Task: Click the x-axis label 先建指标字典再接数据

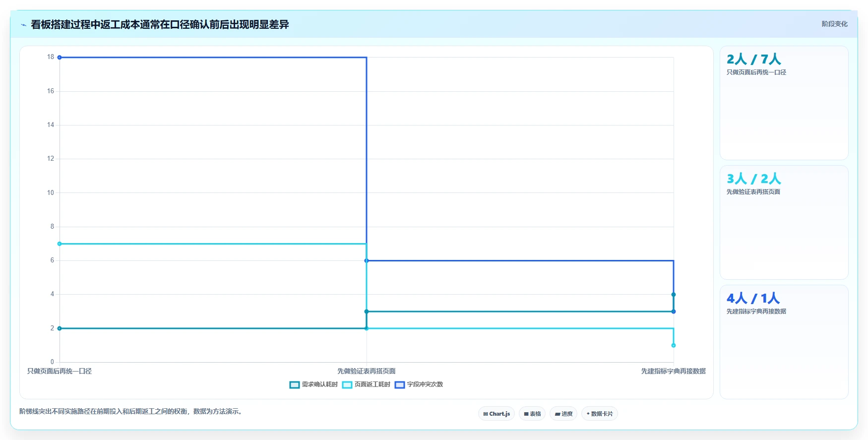Action: point(674,371)
